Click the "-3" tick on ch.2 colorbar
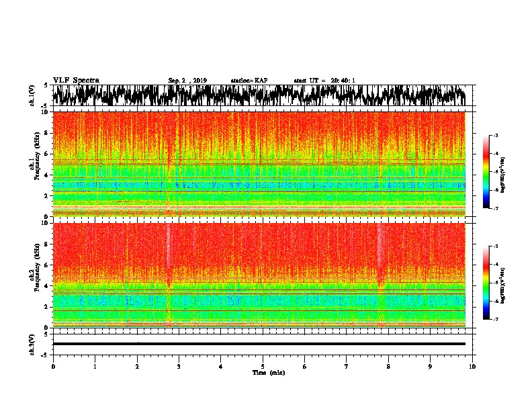The width and height of the screenshot is (532, 411). (x=496, y=246)
